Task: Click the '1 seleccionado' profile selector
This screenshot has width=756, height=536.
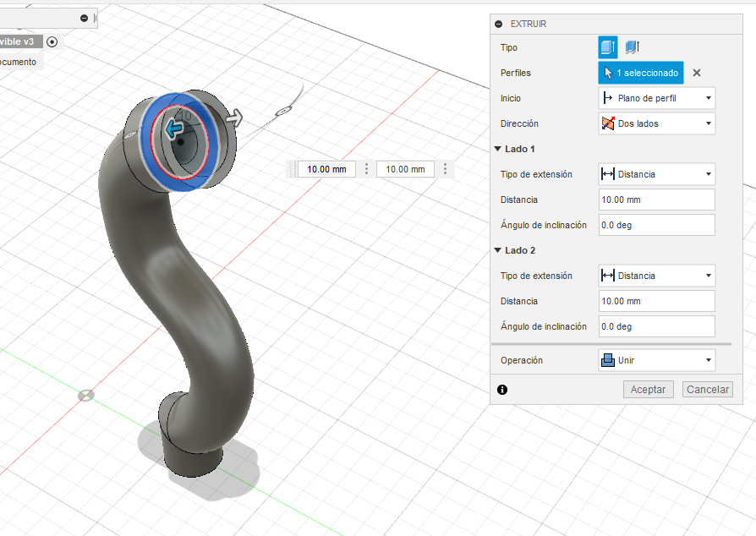Action: tap(641, 73)
